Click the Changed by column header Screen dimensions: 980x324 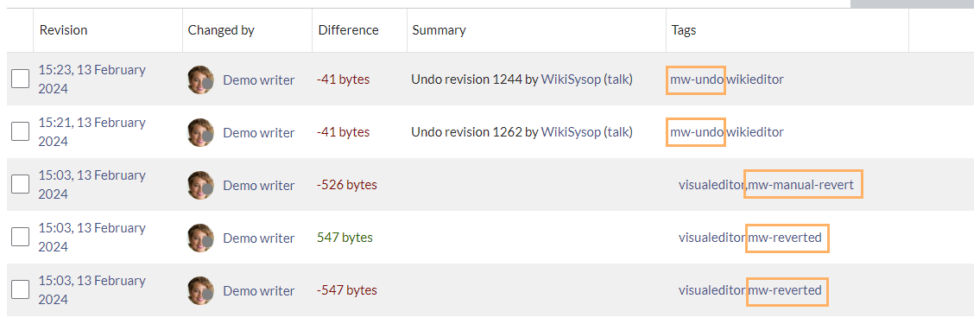point(221,30)
